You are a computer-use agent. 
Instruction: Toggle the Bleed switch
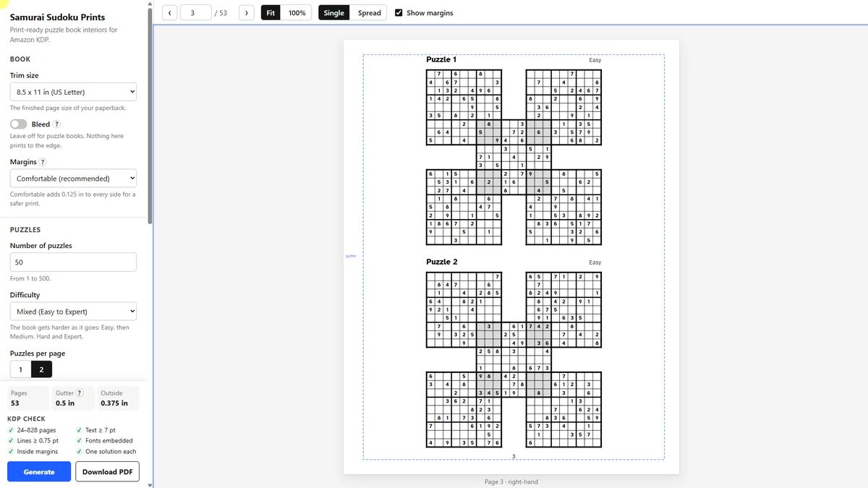click(x=18, y=124)
